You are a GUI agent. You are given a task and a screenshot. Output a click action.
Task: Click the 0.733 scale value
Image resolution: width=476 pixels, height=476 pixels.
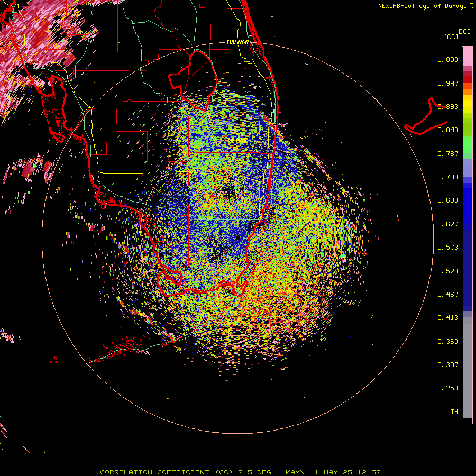(x=448, y=177)
